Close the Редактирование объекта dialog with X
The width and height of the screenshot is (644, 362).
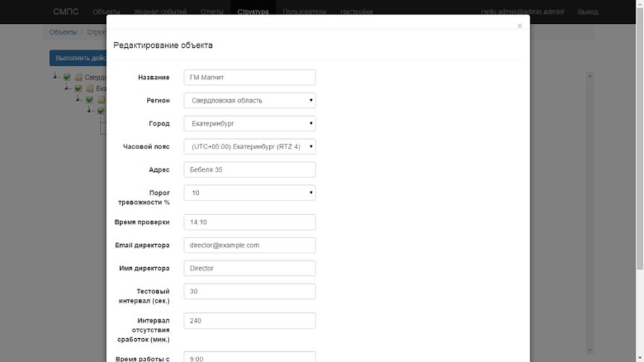point(519,26)
